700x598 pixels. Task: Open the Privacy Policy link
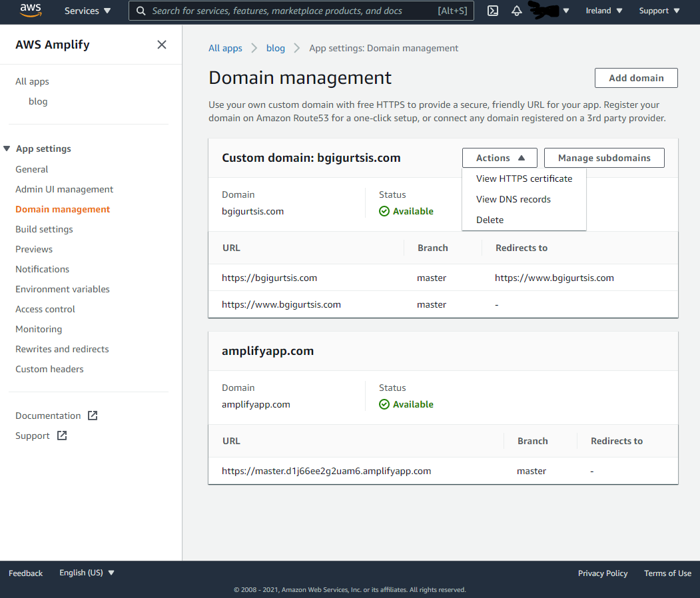point(603,573)
